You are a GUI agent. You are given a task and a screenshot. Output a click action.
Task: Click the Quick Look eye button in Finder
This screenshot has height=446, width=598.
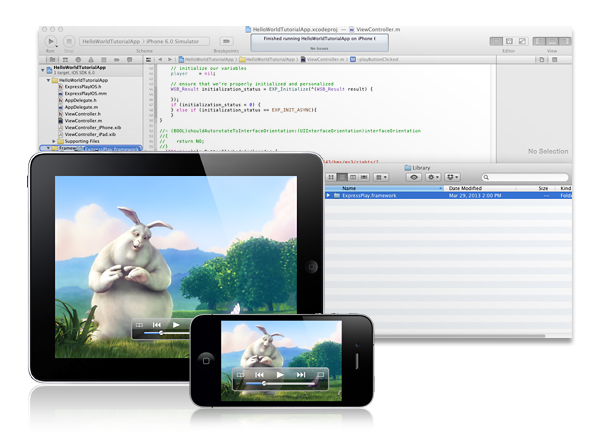click(x=414, y=177)
